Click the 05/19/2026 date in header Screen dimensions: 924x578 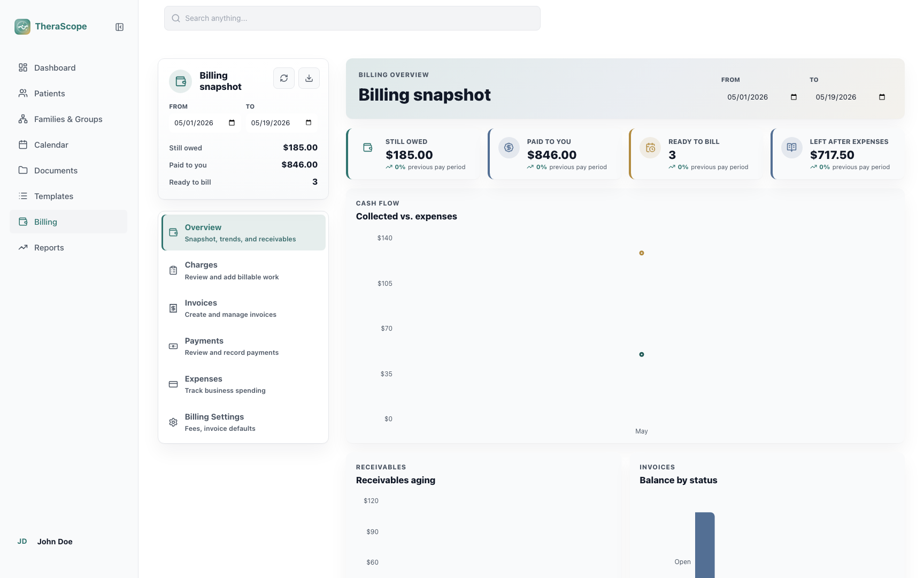coord(836,97)
